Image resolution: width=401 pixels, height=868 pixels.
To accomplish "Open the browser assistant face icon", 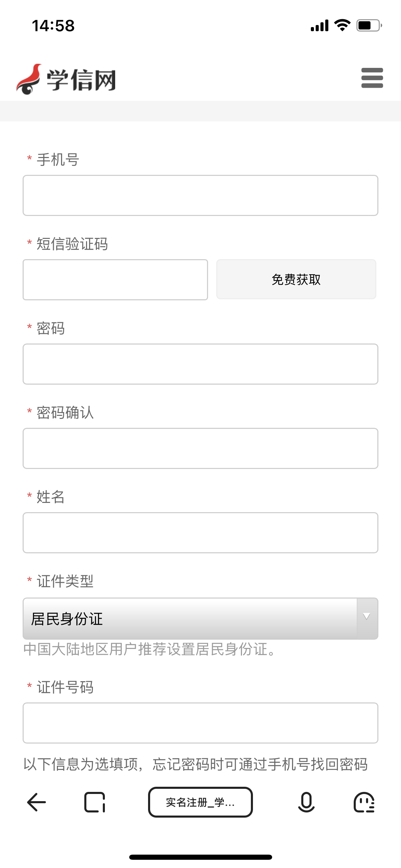I will tap(364, 802).
